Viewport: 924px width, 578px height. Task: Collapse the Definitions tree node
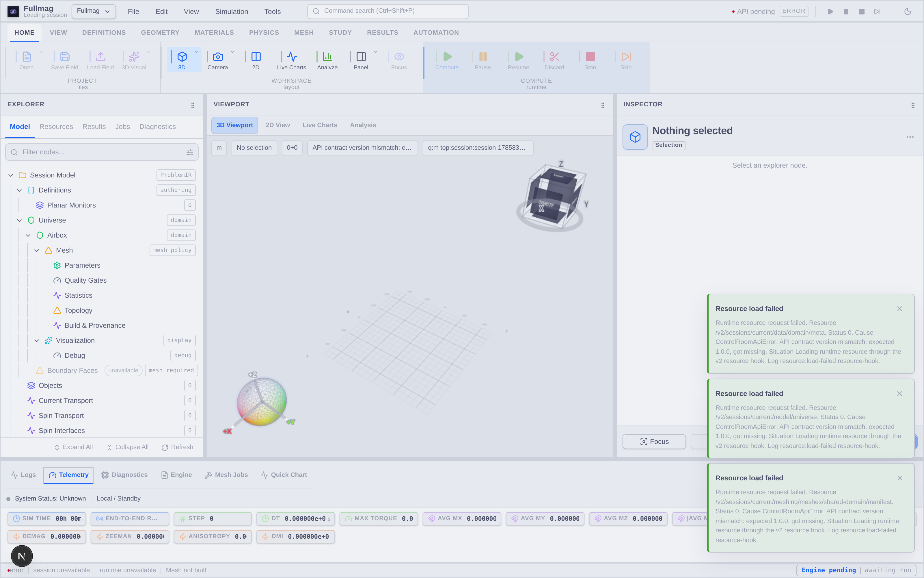19,190
